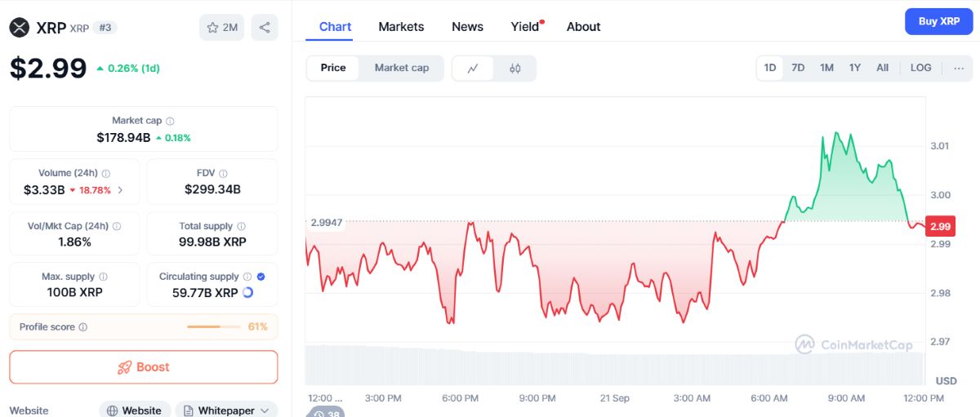Select the Price toggle
The height and width of the screenshot is (417, 980).
coord(333,68)
